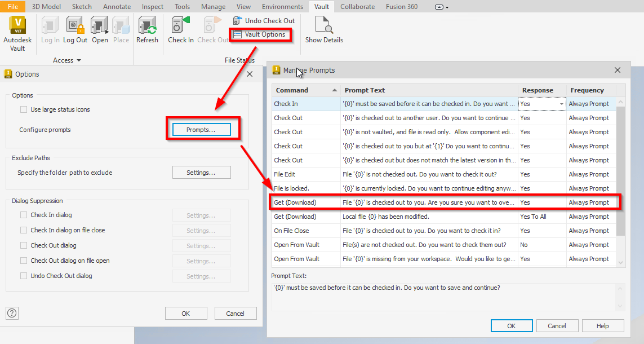644x344 pixels.
Task: Expand the Access panel dropdown
Action: coord(78,60)
